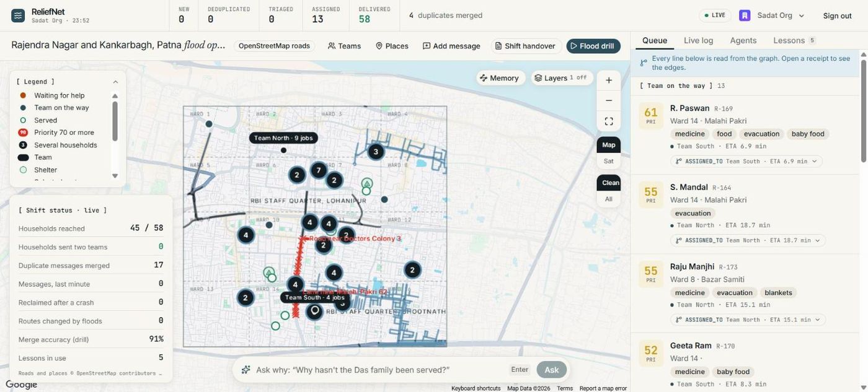Open the Places list
868x392 pixels.
tap(392, 46)
